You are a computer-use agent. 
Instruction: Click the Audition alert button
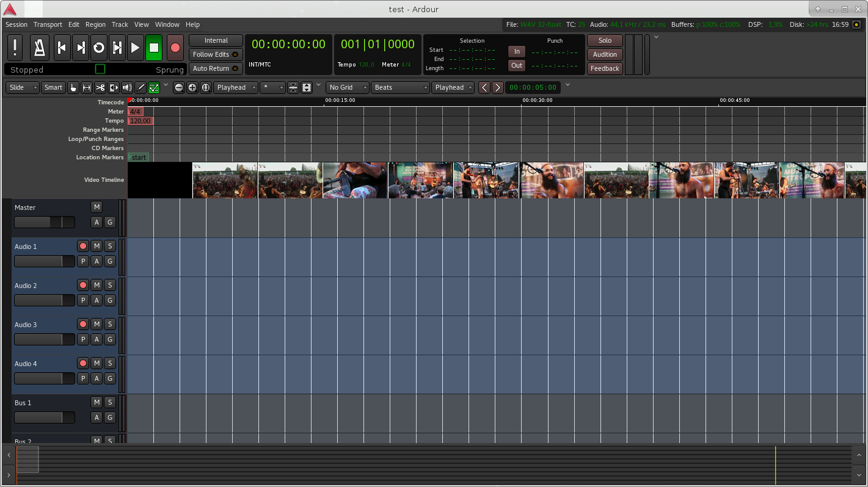[605, 54]
